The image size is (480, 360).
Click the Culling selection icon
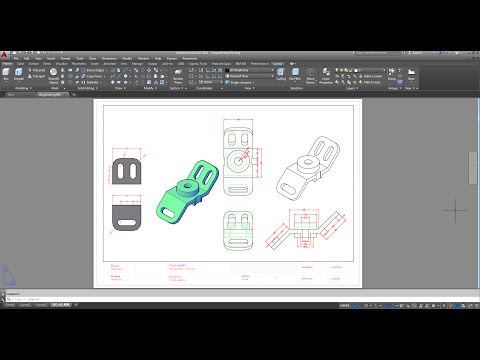pos(281,75)
